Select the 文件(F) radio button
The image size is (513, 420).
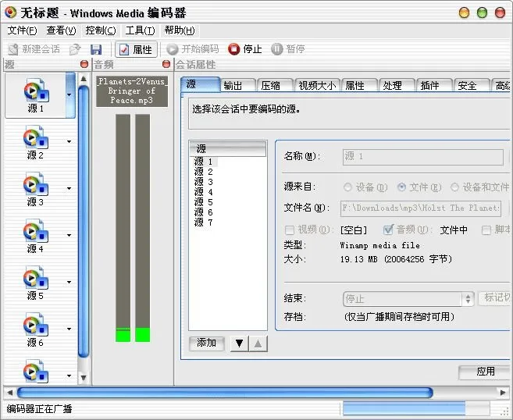click(401, 187)
